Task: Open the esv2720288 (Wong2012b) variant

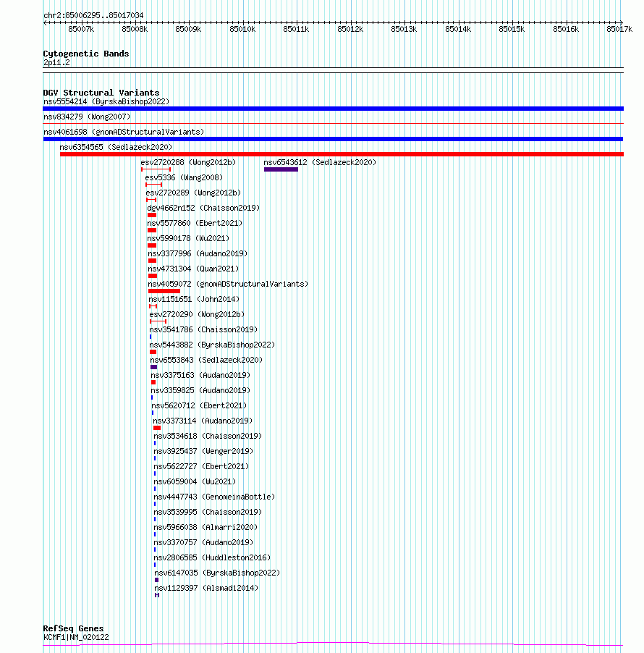Action: tap(188, 162)
